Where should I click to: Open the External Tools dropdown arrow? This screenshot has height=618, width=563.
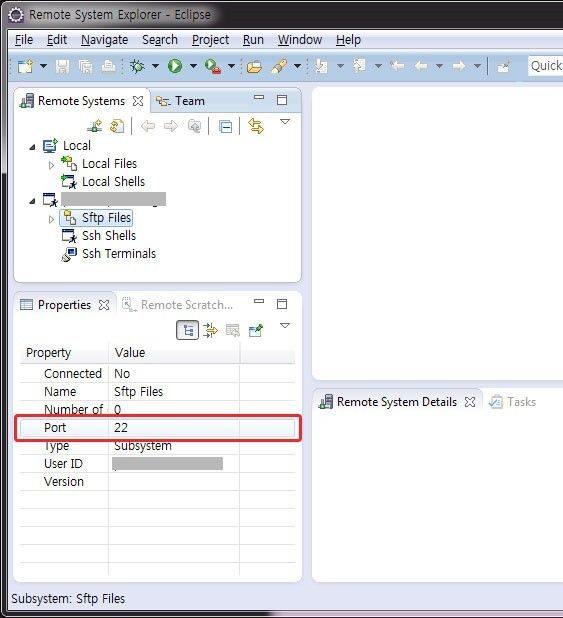point(231,66)
